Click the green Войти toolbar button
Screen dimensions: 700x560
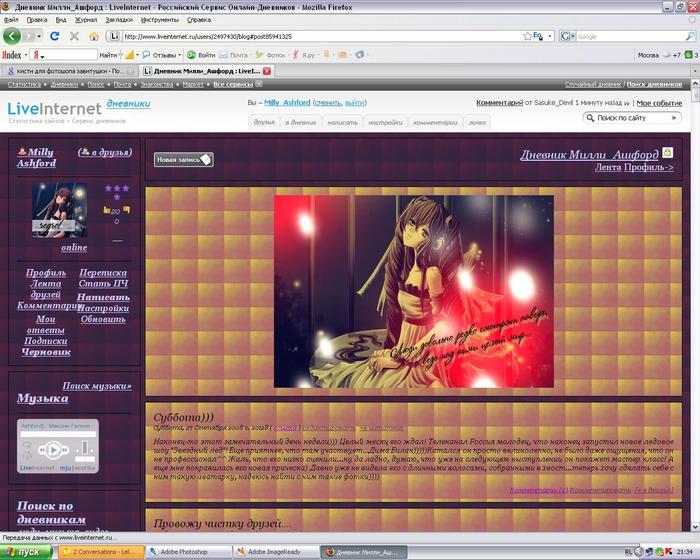[x=201, y=55]
